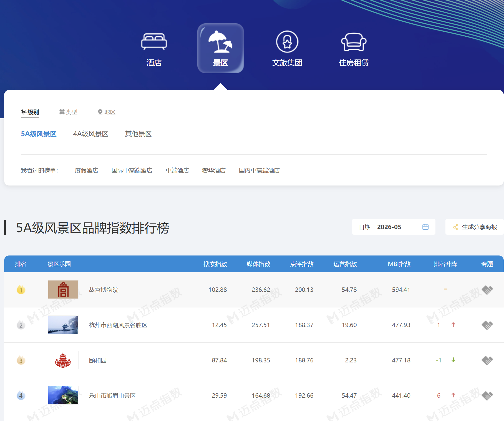This screenshot has width=504, height=421.
Task: Click the 搜索指数 column header
Action: (x=215, y=264)
